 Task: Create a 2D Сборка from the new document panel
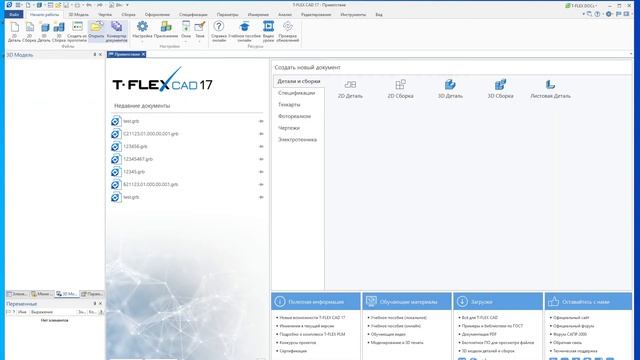pos(400,89)
